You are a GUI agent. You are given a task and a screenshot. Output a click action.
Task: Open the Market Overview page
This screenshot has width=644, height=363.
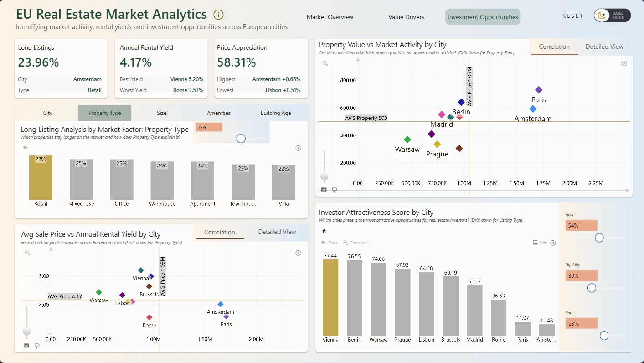(x=330, y=17)
